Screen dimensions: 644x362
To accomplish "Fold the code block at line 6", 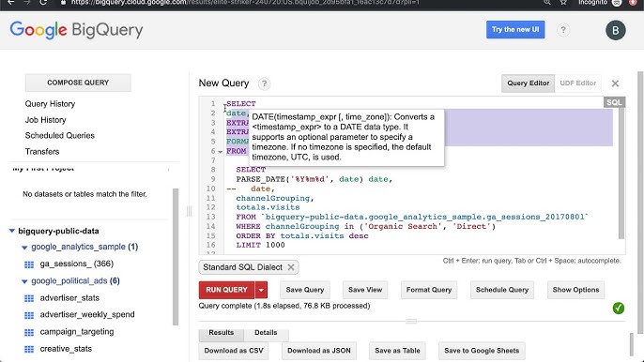I will (220, 152).
